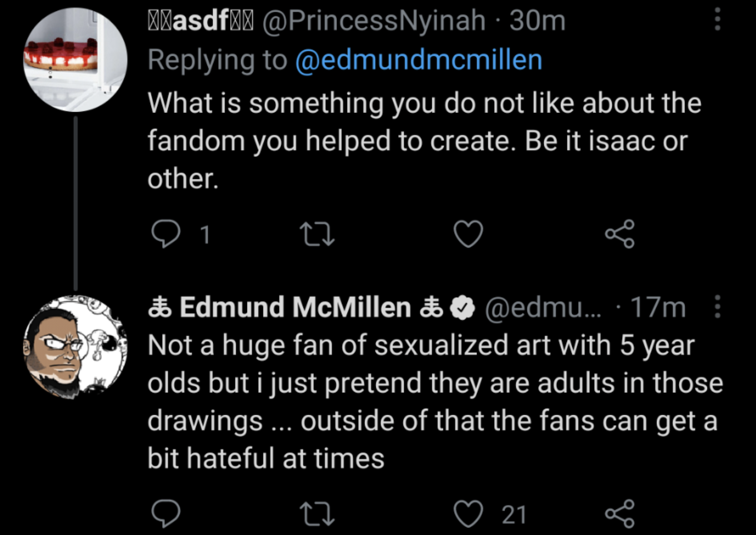Reply to Edmund McMillen's answer tweet

pos(166,513)
